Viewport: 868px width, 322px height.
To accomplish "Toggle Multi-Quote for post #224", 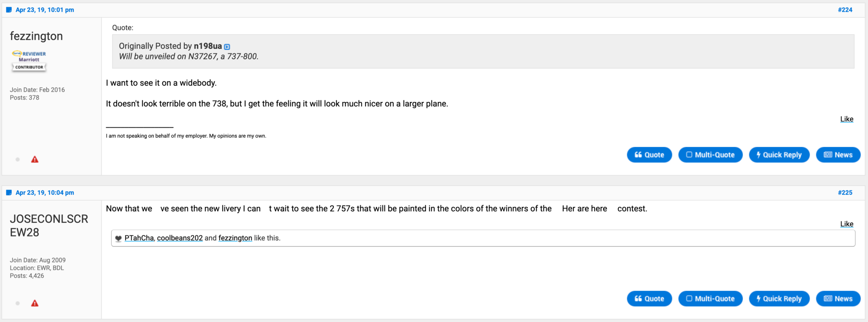I will pos(710,155).
